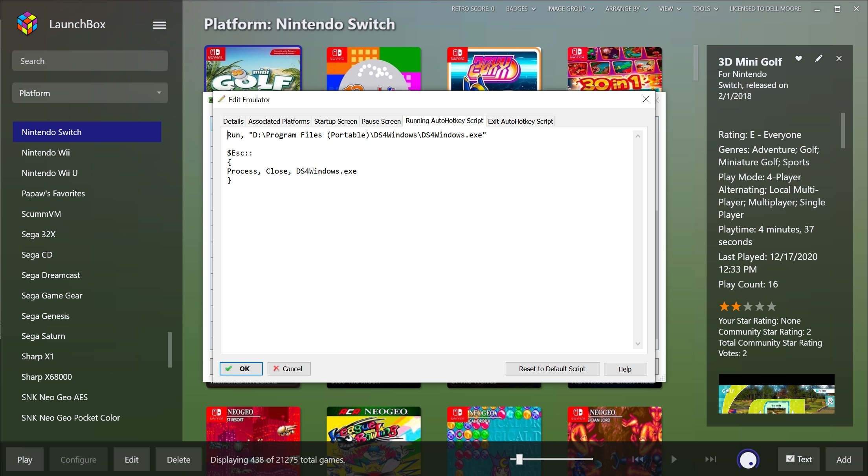Close the Edit Emulator dialog
The height and width of the screenshot is (476, 868).
(646, 99)
